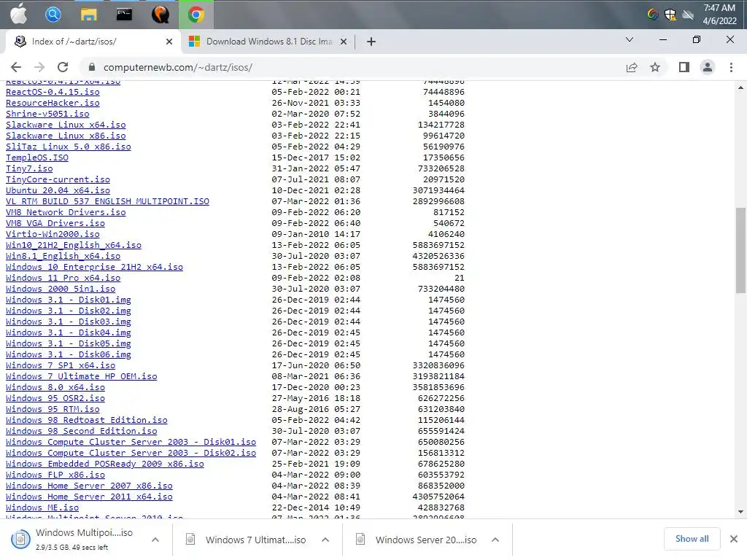Click the page vertical scrollbar thumb
This screenshot has width=747, height=560.
(x=740, y=250)
